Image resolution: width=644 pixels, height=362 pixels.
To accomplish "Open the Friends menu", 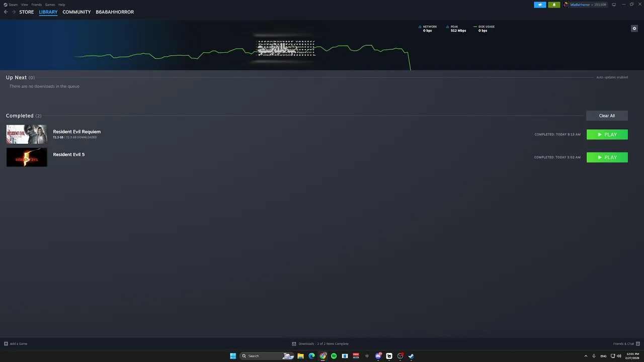I will pyautogui.click(x=37, y=5).
